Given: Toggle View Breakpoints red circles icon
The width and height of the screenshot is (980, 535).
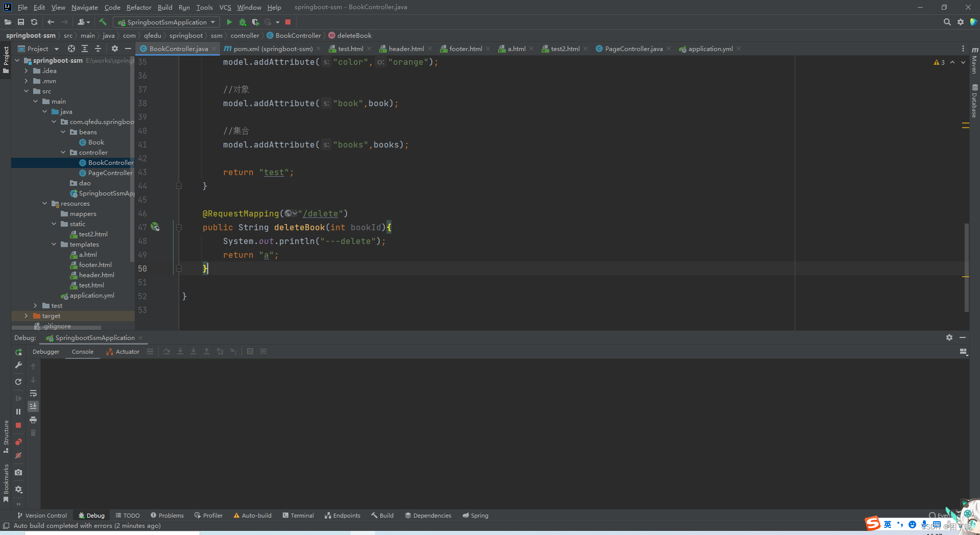Looking at the screenshot, I should pyautogui.click(x=18, y=443).
